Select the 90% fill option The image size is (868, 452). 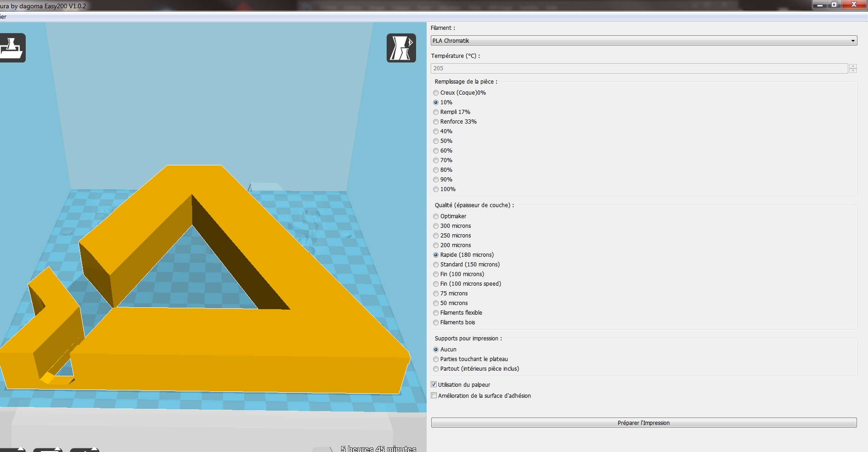pyautogui.click(x=443, y=180)
